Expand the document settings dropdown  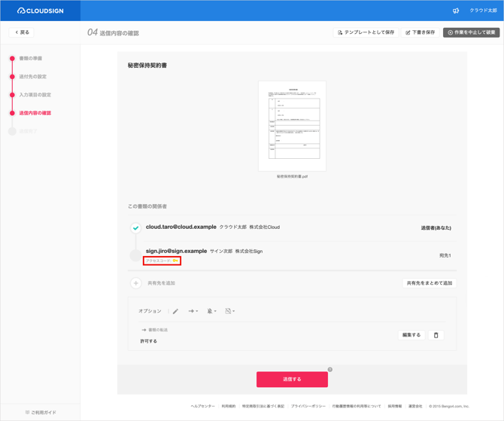(x=229, y=311)
